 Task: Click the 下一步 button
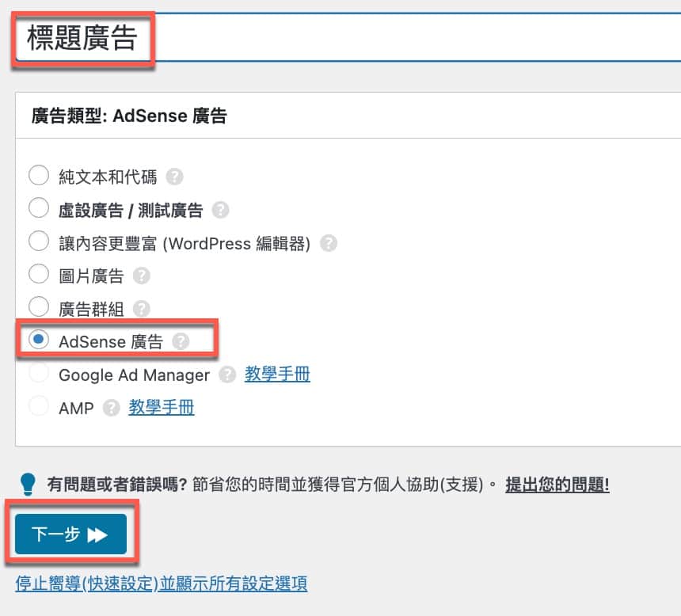click(x=70, y=534)
